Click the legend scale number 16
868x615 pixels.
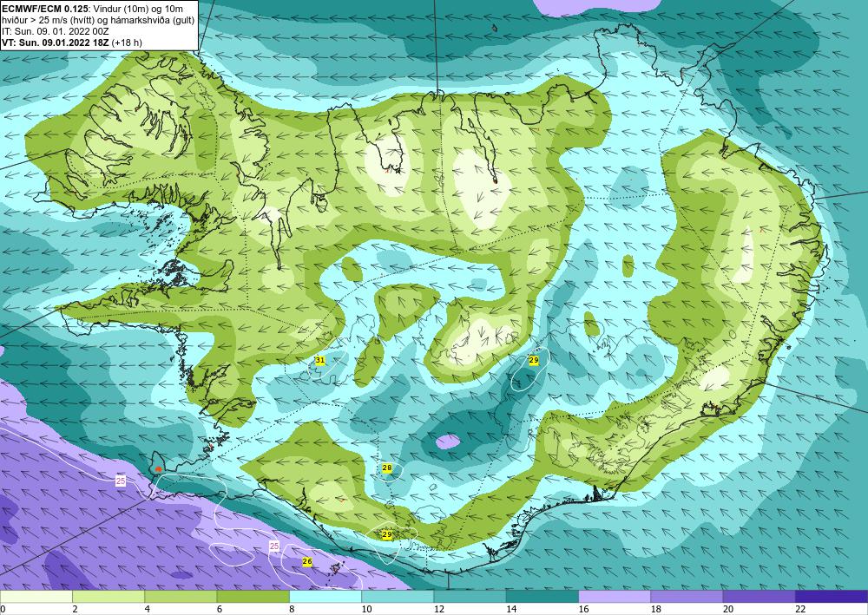pos(583,610)
